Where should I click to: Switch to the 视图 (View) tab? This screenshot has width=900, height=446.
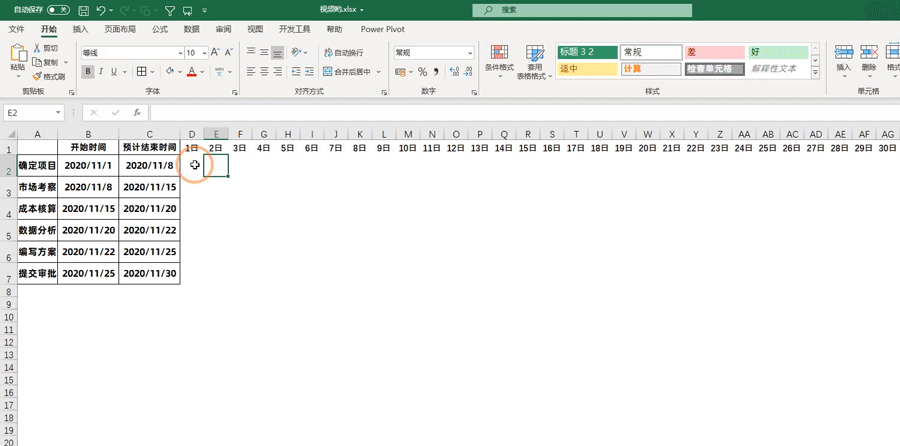pos(255,29)
